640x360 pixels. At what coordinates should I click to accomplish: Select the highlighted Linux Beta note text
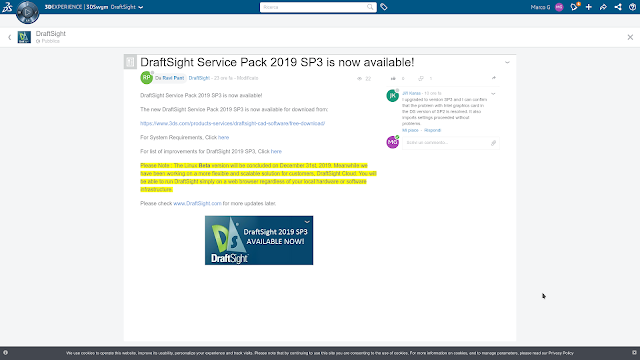258,177
